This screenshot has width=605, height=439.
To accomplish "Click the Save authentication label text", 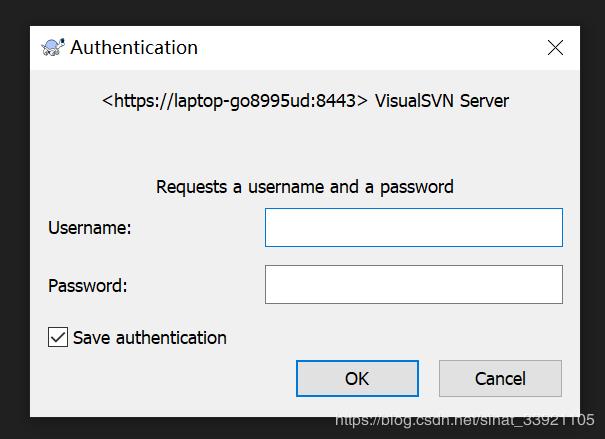I will pyautogui.click(x=150, y=337).
